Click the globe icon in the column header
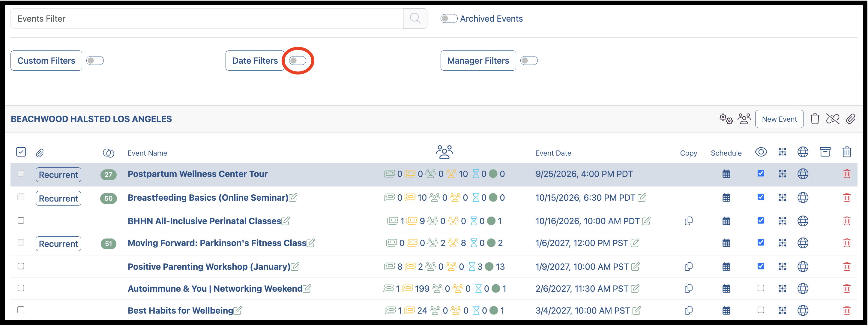The width and height of the screenshot is (868, 325). (x=803, y=152)
